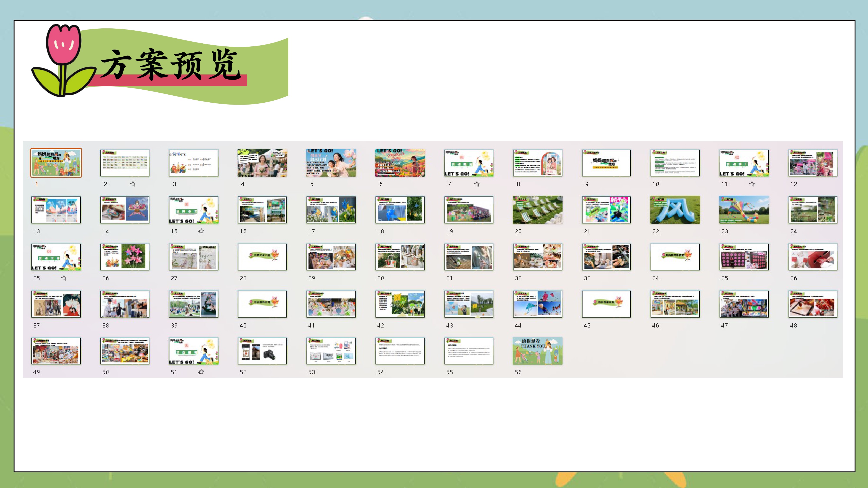
Task: Select the slide 12 thumbnail
Action: tap(813, 163)
